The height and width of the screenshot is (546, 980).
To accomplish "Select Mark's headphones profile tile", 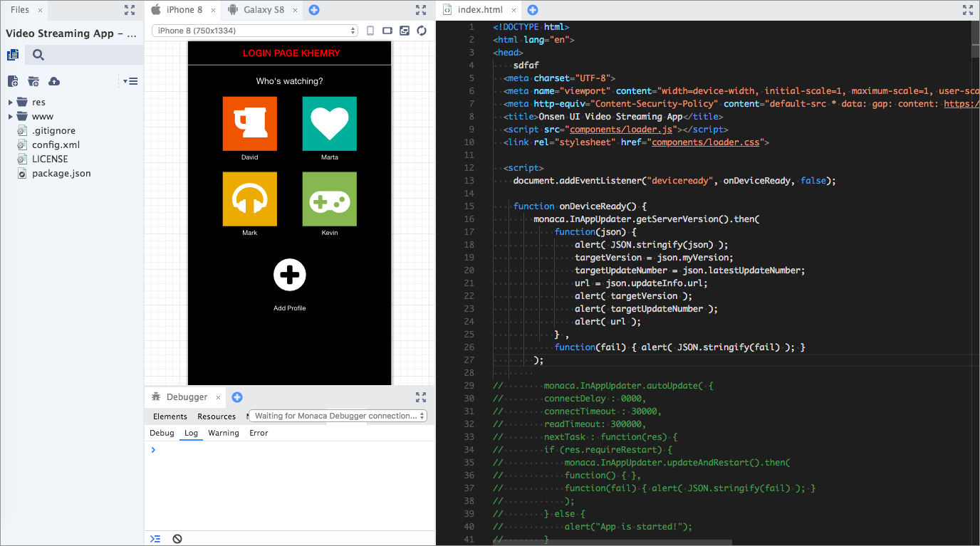I will point(250,199).
